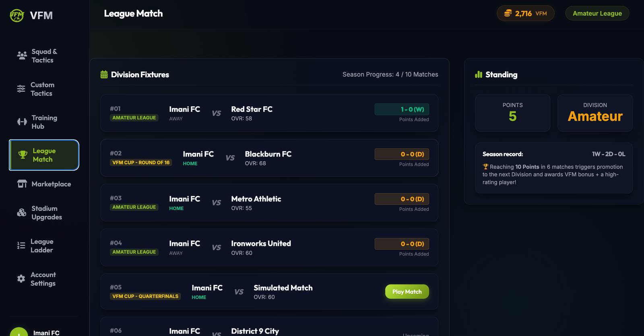Click the Division Fixtures calendar icon
644x336 pixels.
point(104,74)
